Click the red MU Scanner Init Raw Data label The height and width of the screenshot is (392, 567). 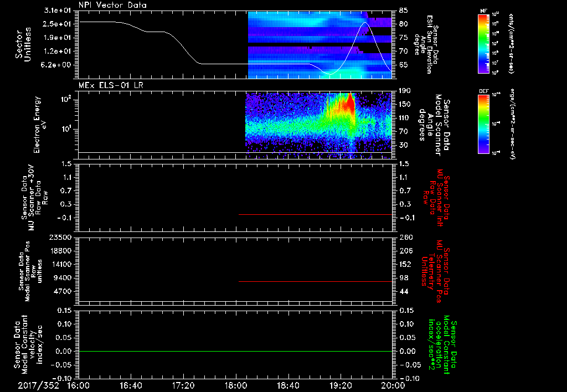(436, 198)
